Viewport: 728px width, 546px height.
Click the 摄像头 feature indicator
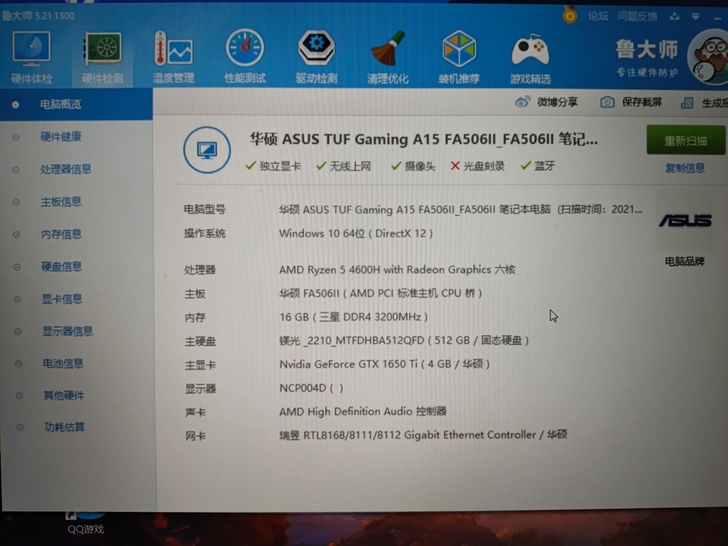coord(413,166)
